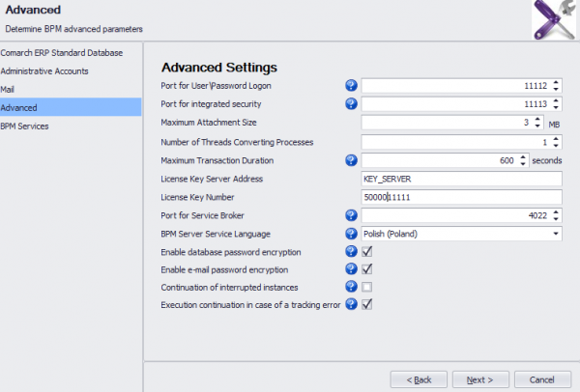
Task: Toggle Enable database password encryption checkbox
Action: pyautogui.click(x=367, y=252)
